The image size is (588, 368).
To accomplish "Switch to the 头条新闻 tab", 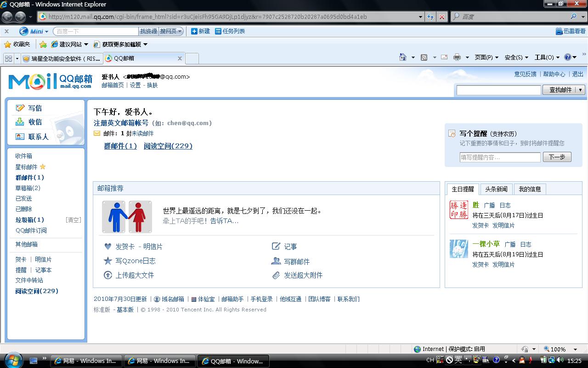I will click(x=496, y=189).
